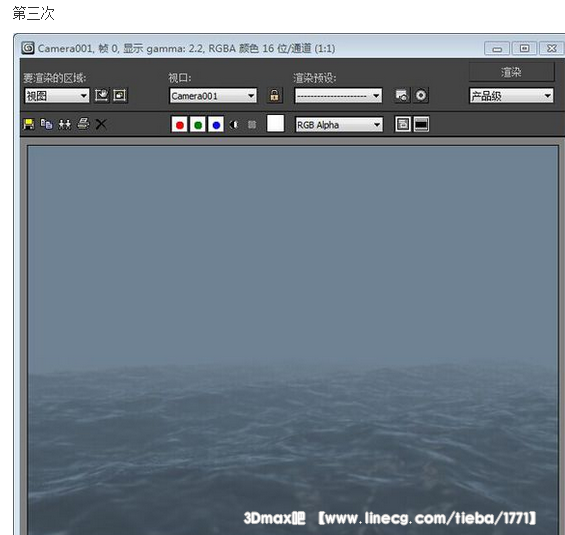565x535 pixels.
Task: Click the Save Image disk icon
Action: [x=29, y=125]
